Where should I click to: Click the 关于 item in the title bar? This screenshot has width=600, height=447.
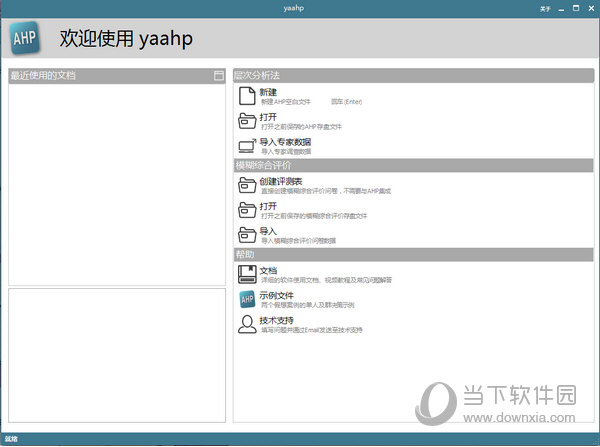(x=545, y=9)
